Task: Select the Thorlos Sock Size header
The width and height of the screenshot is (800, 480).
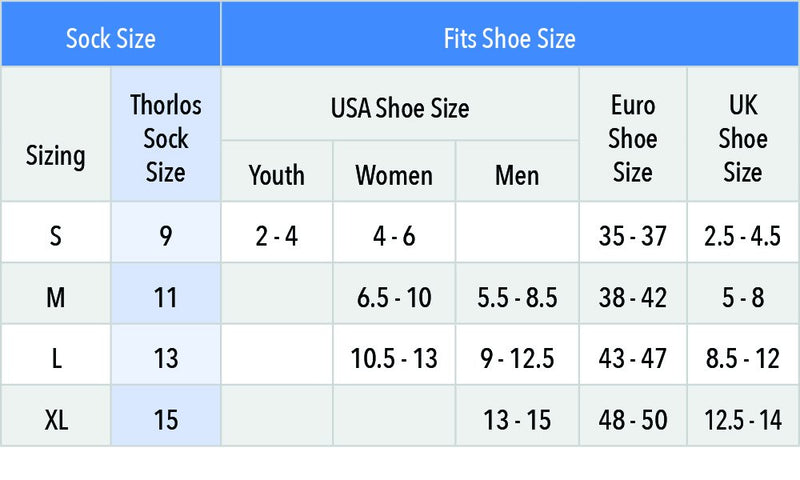Action: click(x=166, y=134)
